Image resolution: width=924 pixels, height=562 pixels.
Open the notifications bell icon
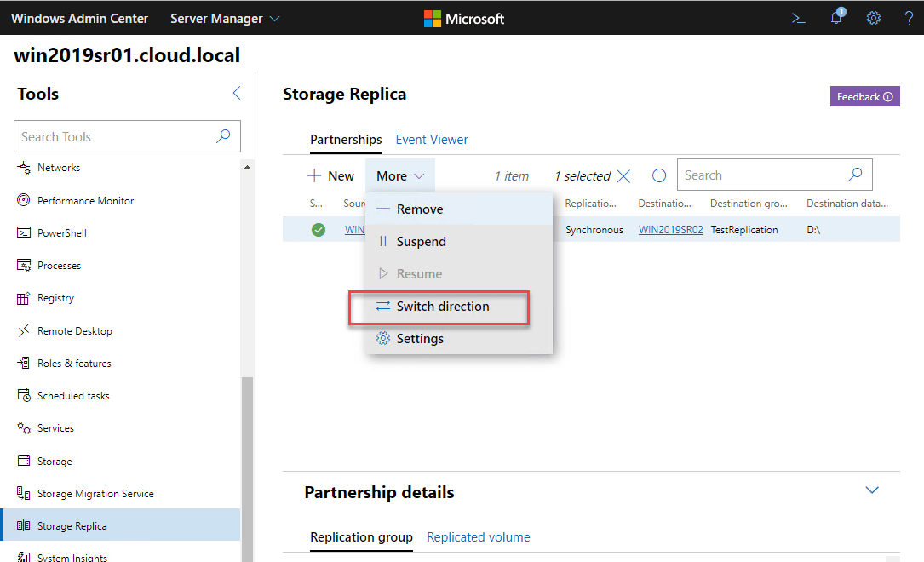coord(836,18)
